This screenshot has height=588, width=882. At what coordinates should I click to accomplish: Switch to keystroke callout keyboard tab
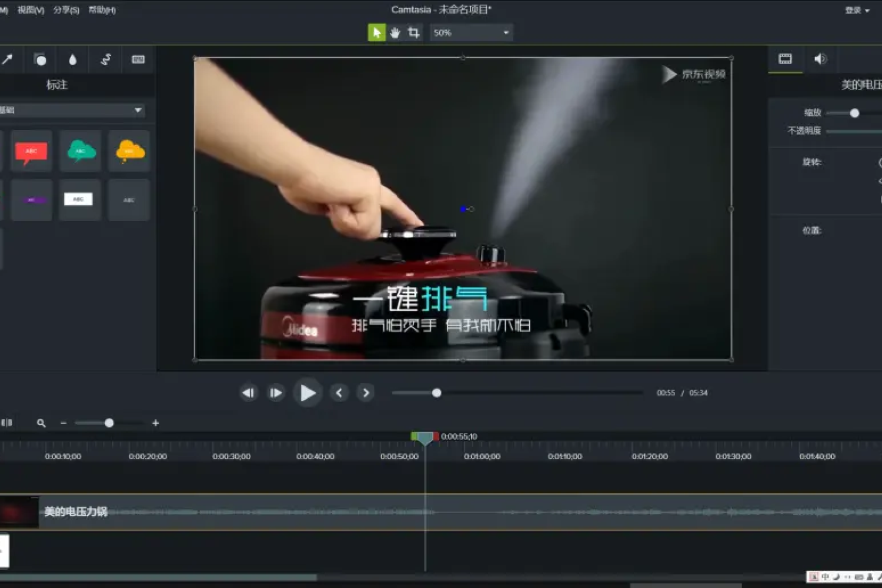point(138,59)
